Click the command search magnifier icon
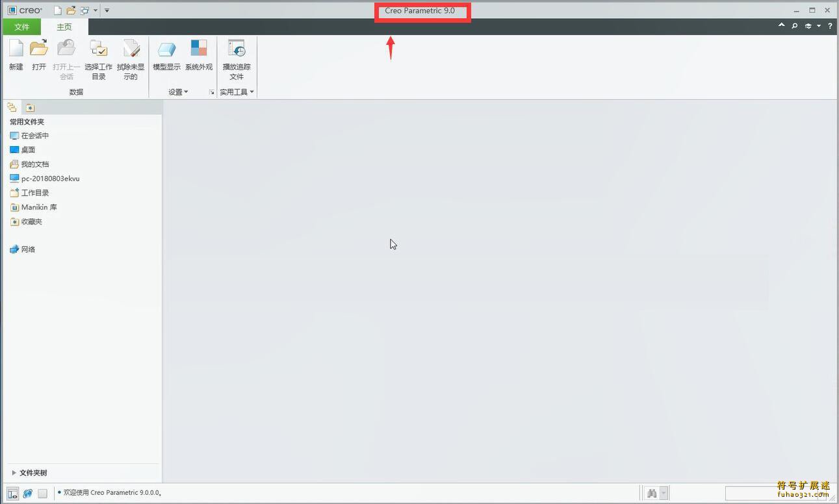 click(x=794, y=26)
